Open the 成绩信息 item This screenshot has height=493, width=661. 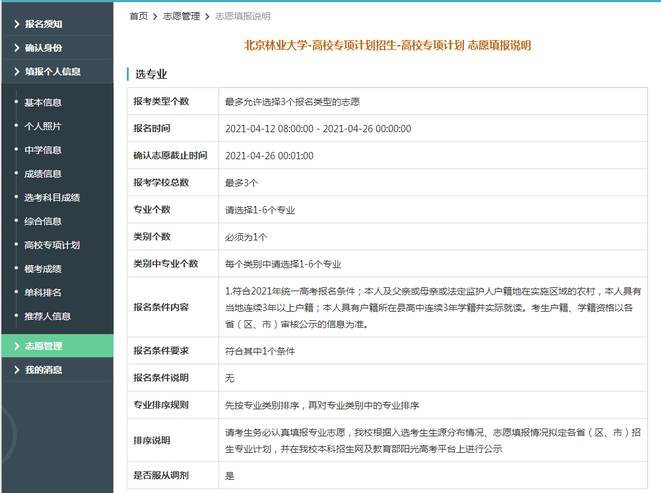pyautogui.click(x=43, y=173)
